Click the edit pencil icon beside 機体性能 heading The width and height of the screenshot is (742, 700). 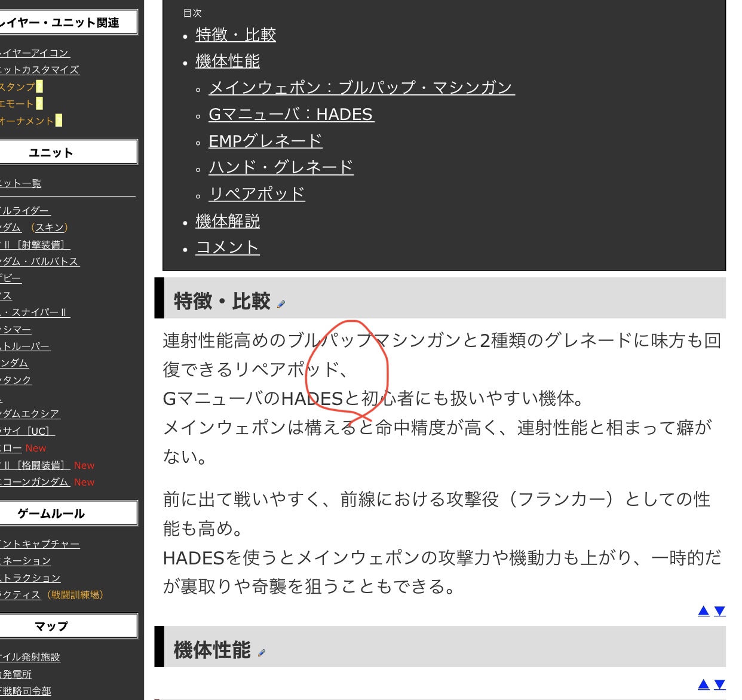(261, 653)
